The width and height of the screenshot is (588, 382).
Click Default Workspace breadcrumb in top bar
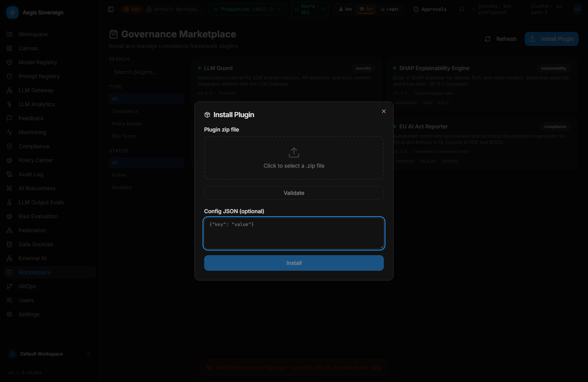click(x=173, y=9)
